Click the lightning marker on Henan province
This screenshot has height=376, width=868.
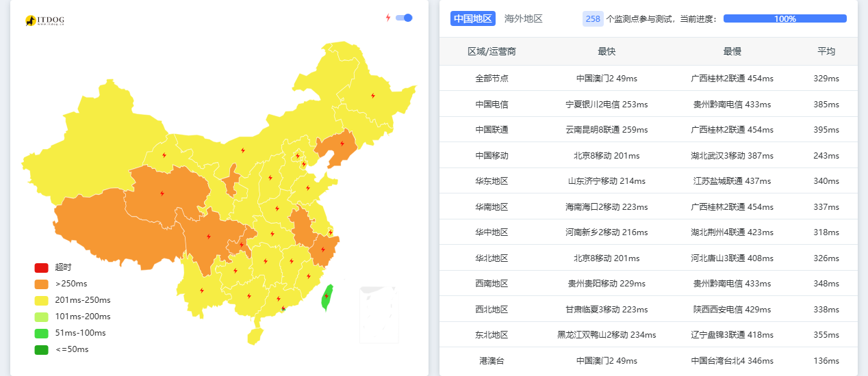click(x=277, y=209)
